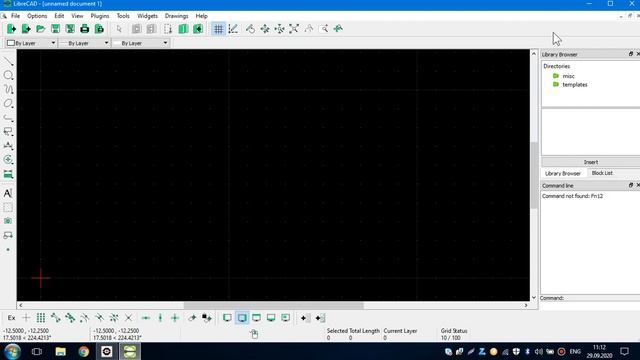Toggle snap on endpoints

tap(55, 318)
